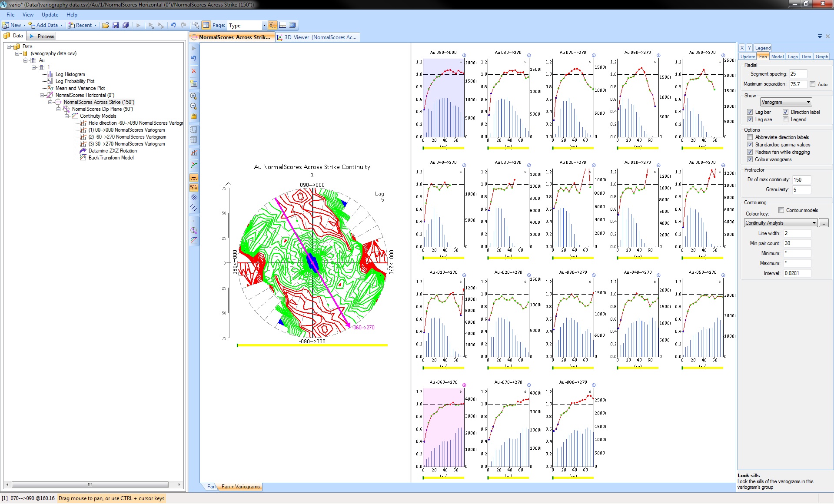The image size is (834, 504).
Task: Click the yellow slider bar below the fan plot
Action: click(x=312, y=345)
